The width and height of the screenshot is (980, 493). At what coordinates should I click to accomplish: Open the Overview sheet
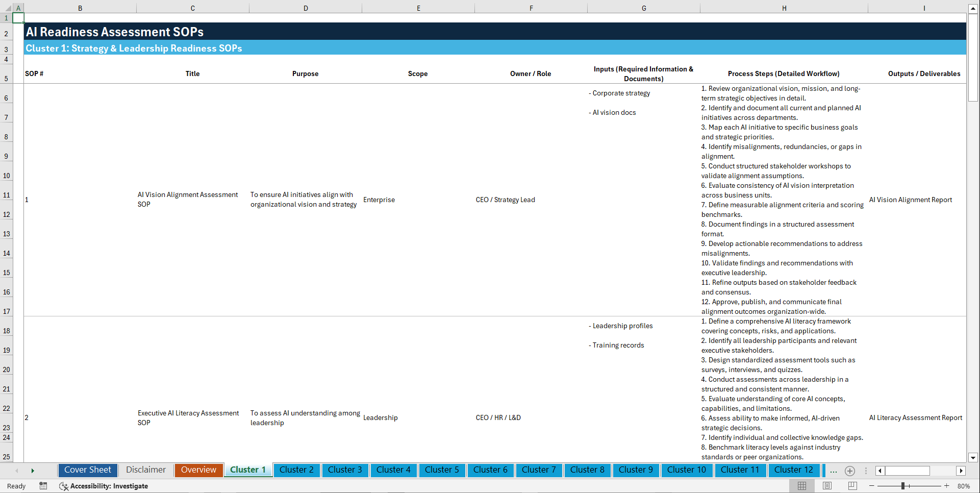pos(198,470)
